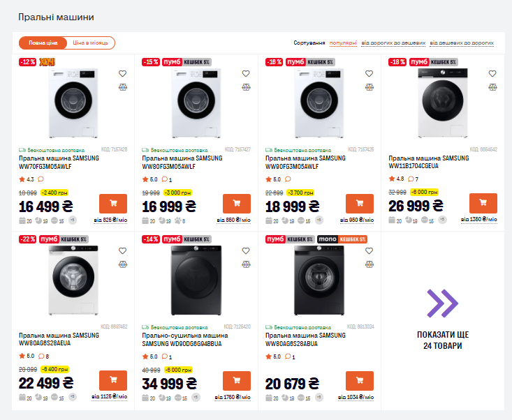Add WW70FG3M05AWLF washer to wishlist heart
Image resolution: width=512 pixels, height=420 pixels.
pos(122,73)
